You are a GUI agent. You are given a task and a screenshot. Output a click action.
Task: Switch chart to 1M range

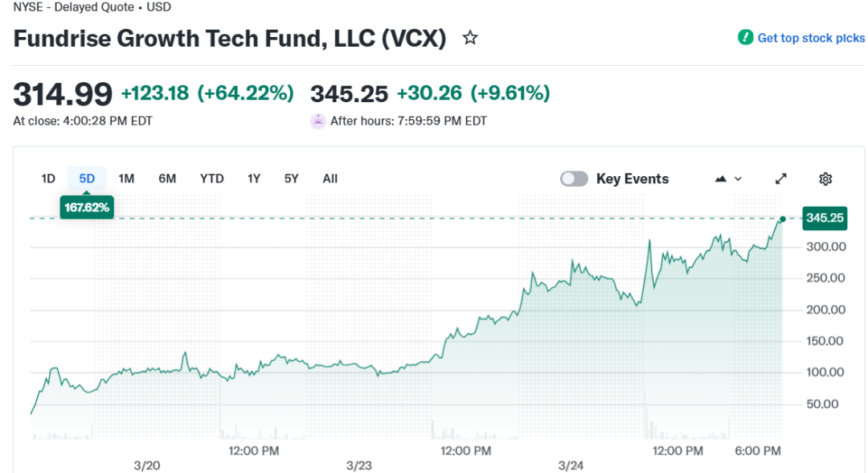coord(126,179)
